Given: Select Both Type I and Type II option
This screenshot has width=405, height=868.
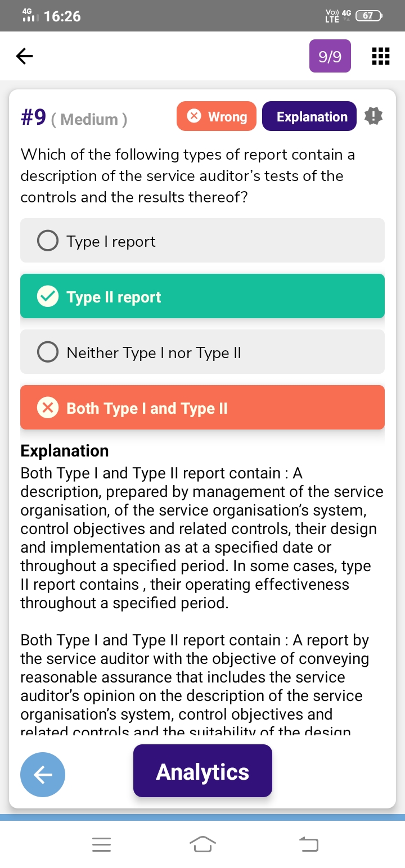Looking at the screenshot, I should click(202, 408).
